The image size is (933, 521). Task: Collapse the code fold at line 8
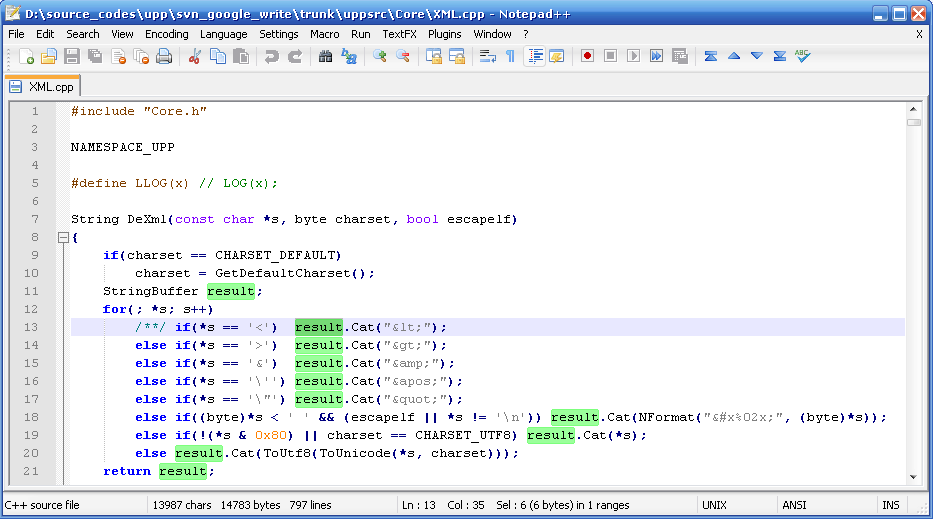[62, 237]
